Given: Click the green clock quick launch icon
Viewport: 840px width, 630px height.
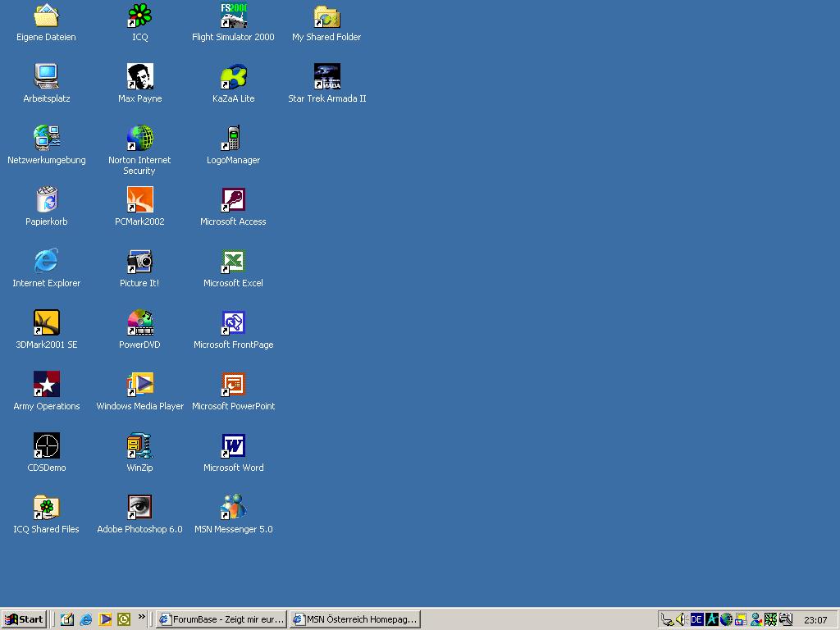Looking at the screenshot, I should 124,619.
